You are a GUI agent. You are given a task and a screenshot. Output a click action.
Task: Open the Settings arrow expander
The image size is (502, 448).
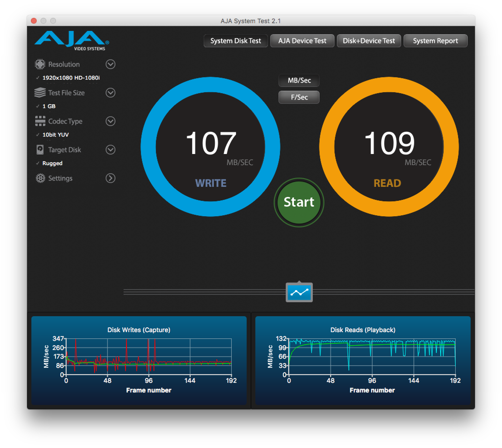[x=111, y=178]
